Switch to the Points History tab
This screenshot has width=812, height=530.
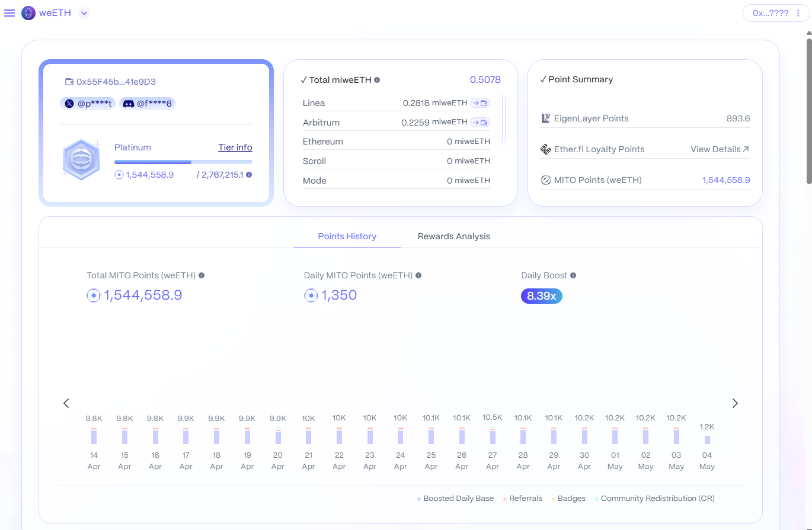click(347, 236)
